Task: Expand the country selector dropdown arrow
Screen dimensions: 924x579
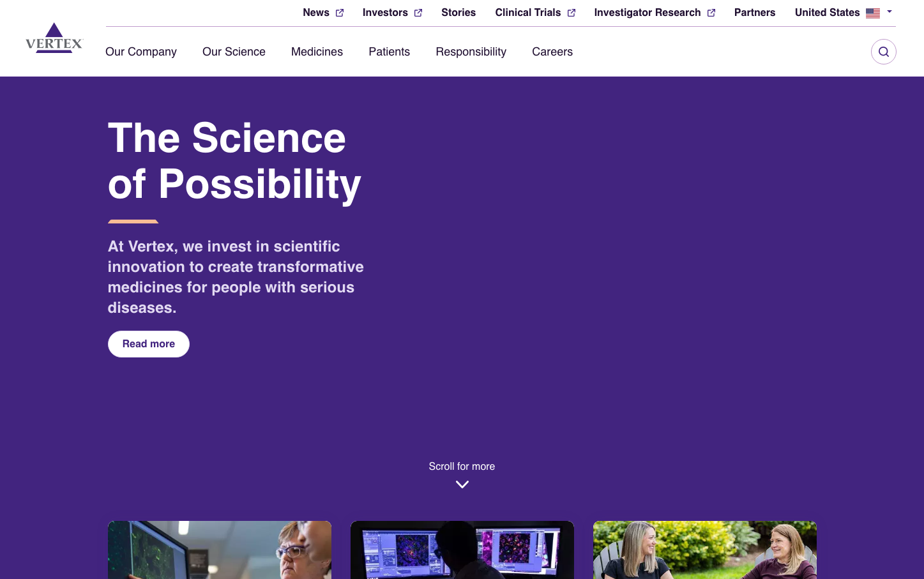Action: pyautogui.click(x=890, y=12)
